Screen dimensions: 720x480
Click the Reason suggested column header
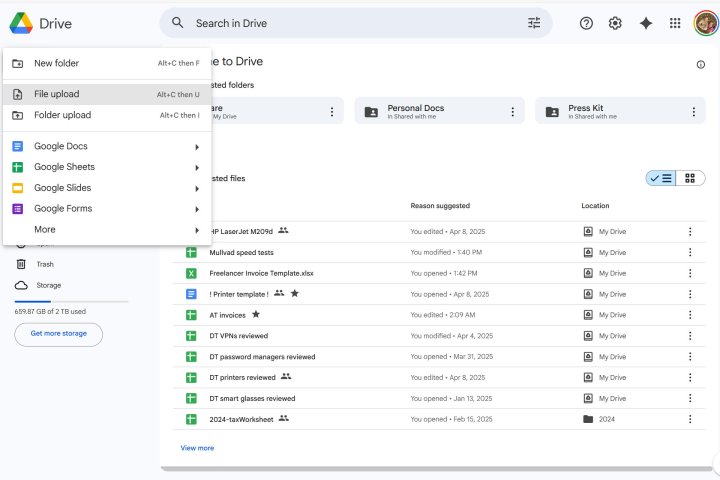(x=440, y=206)
